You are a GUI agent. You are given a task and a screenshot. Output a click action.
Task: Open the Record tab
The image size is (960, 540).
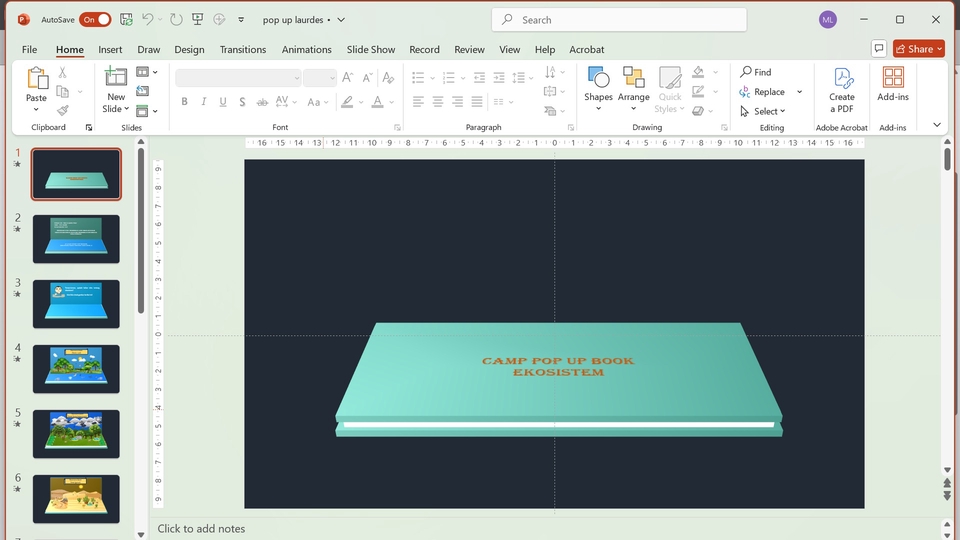coord(424,50)
